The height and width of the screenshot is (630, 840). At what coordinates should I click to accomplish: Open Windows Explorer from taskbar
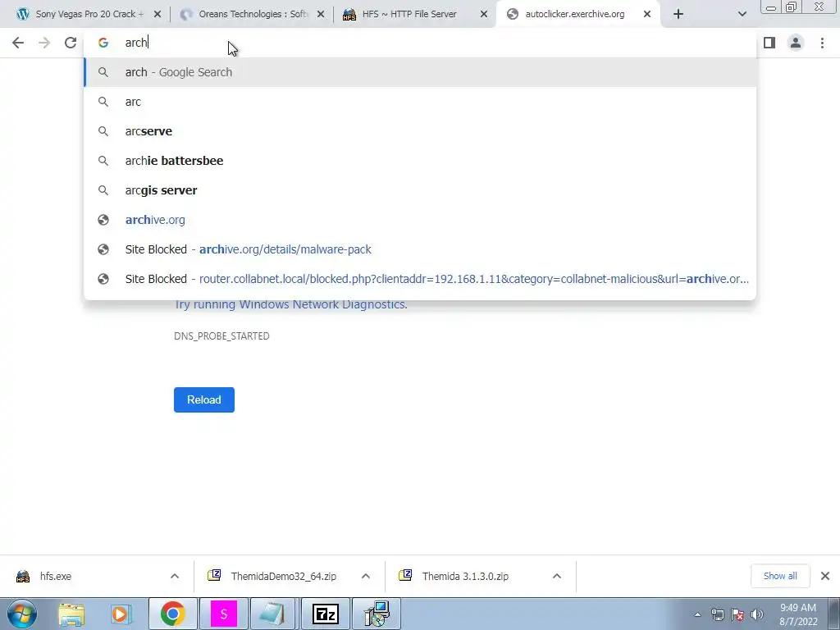point(71,614)
